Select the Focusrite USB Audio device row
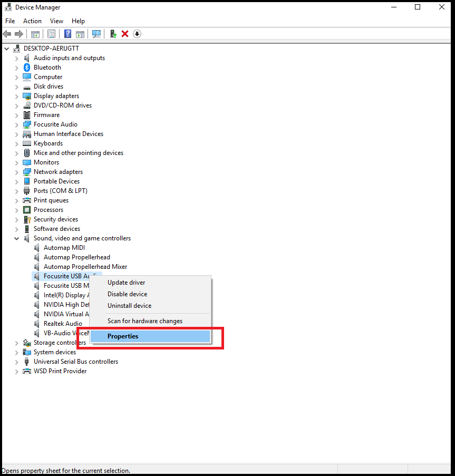This screenshot has height=476, width=455. pos(66,276)
